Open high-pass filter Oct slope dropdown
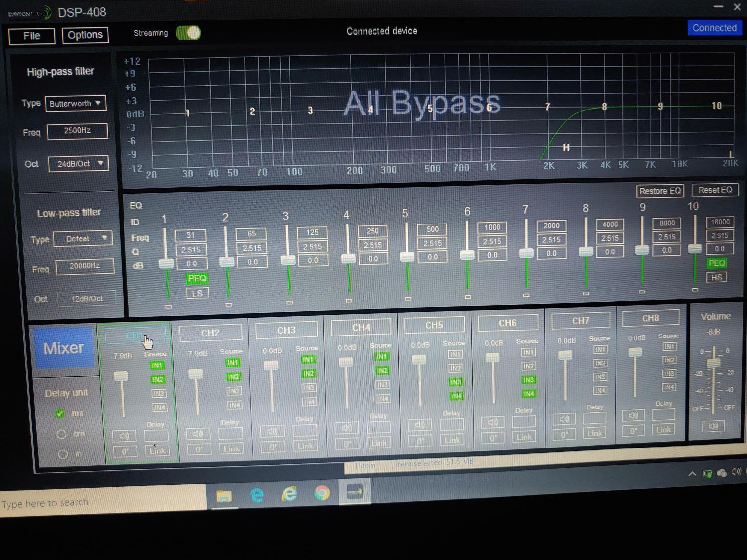747x560 pixels. (78, 164)
